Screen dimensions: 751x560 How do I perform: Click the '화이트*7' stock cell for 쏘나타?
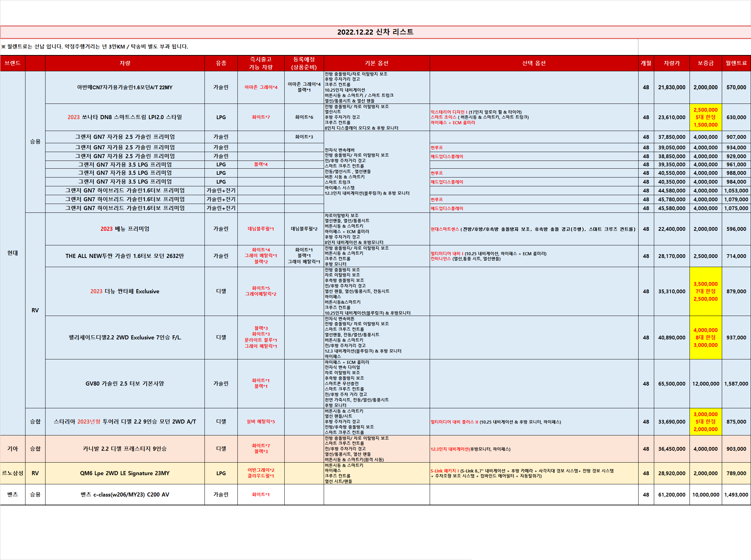261,117
